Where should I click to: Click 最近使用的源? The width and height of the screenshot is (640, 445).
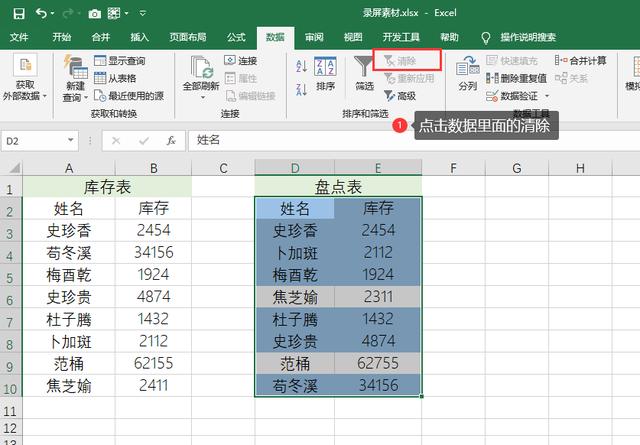coord(129,96)
